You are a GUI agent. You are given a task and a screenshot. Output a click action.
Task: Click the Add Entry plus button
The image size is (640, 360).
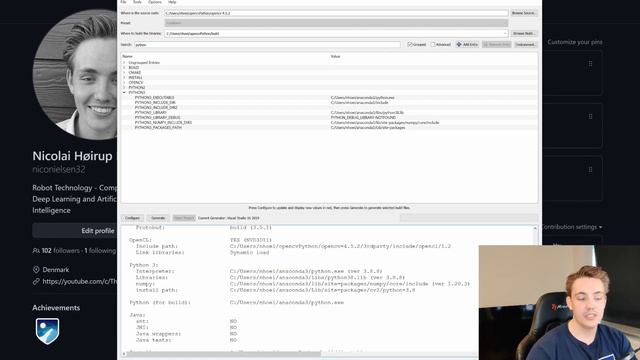(x=467, y=44)
